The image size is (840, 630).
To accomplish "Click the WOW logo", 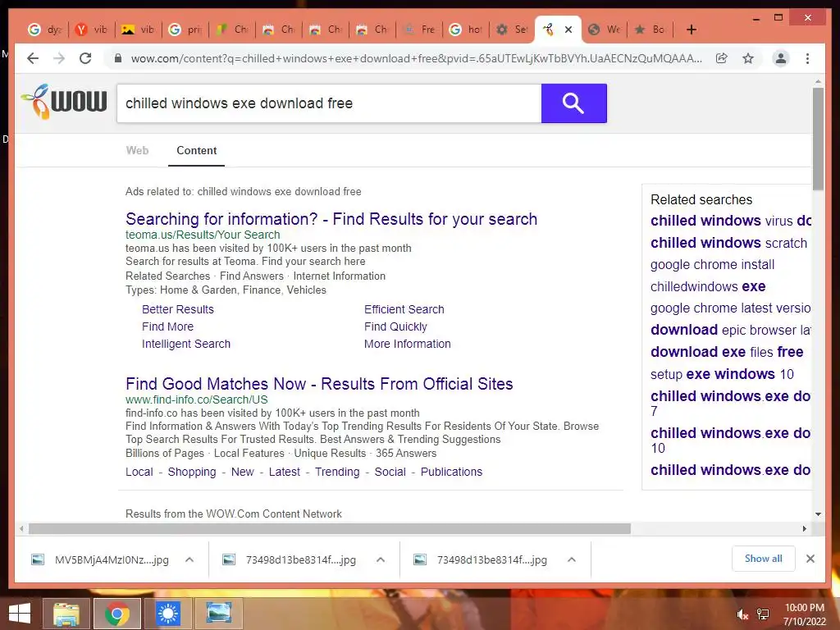I will 64,102.
